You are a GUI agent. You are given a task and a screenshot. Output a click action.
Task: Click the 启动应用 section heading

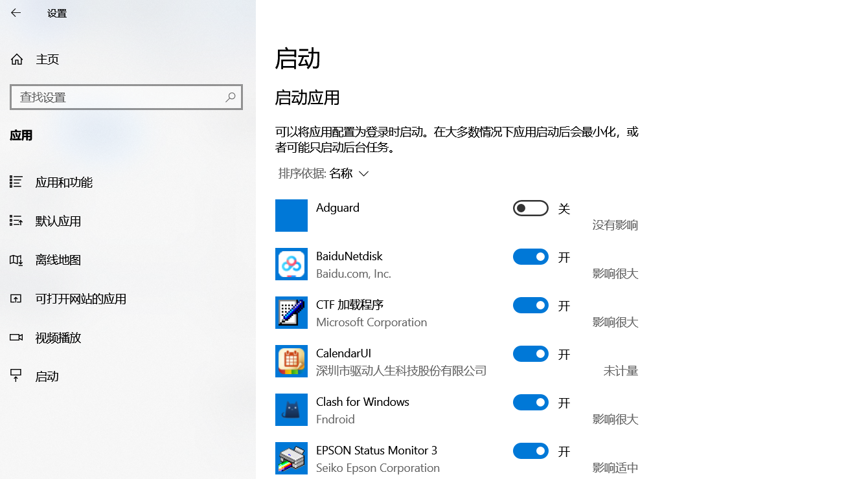[x=308, y=98]
